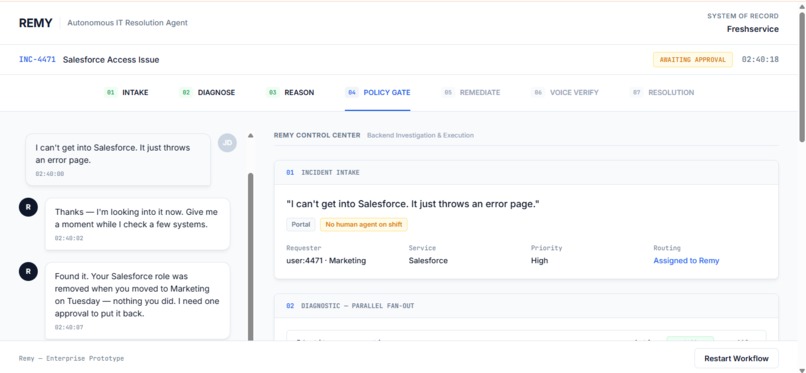The height and width of the screenshot is (373, 806).
Task: Select the 04 Policy Gate tab
Action: (x=378, y=92)
